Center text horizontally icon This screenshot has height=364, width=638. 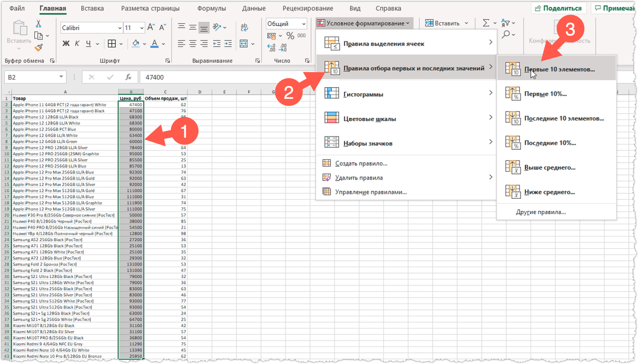coord(192,44)
